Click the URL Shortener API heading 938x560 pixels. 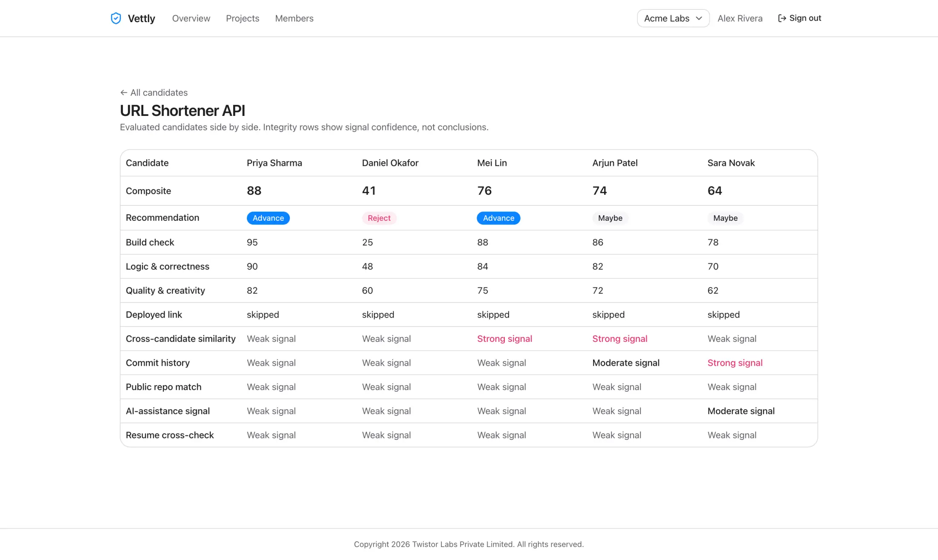click(182, 110)
